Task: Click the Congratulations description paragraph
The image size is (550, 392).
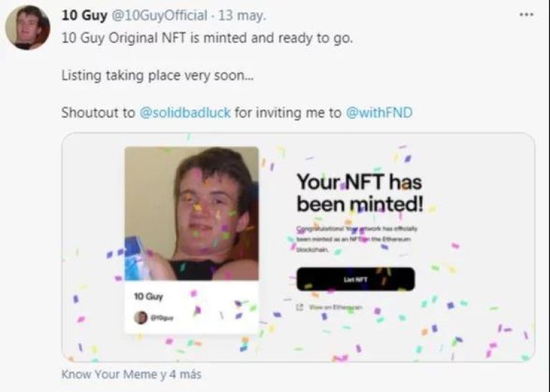Action: click(357, 239)
